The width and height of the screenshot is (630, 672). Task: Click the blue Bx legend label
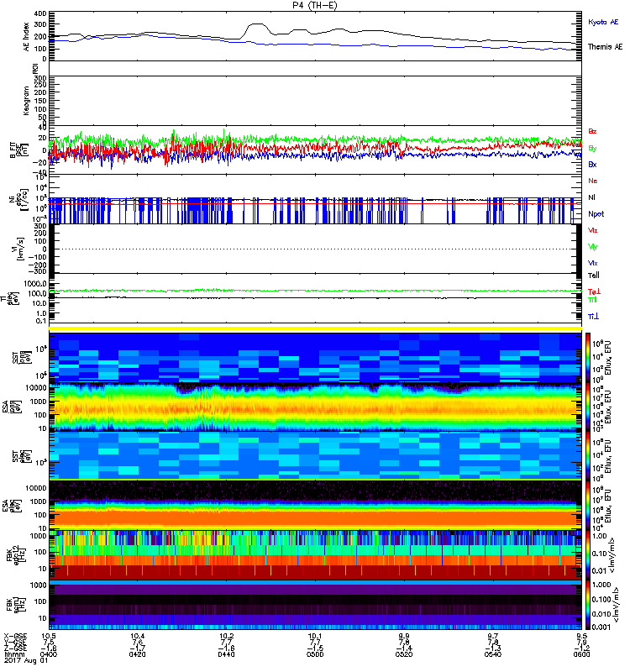592,164
